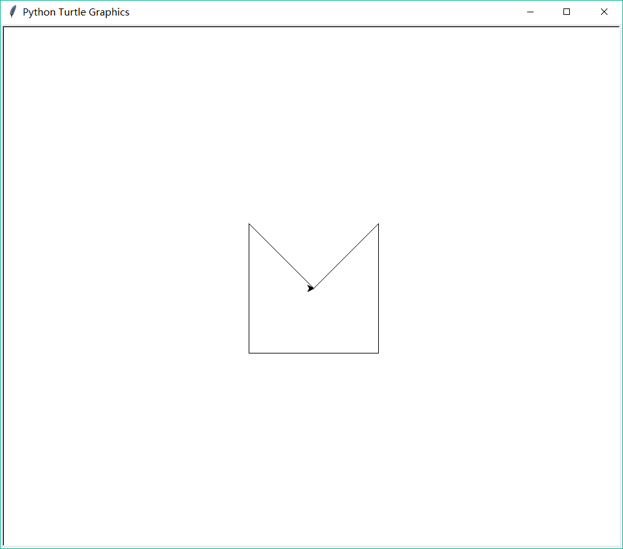Click the top-left corner of the drawn shape
Image resolution: width=623 pixels, height=549 pixels.
click(x=249, y=224)
